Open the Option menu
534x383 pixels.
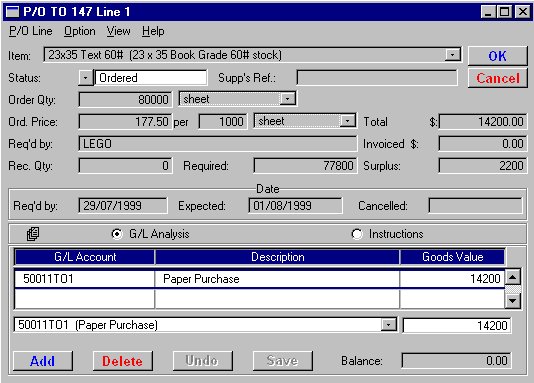click(x=80, y=31)
